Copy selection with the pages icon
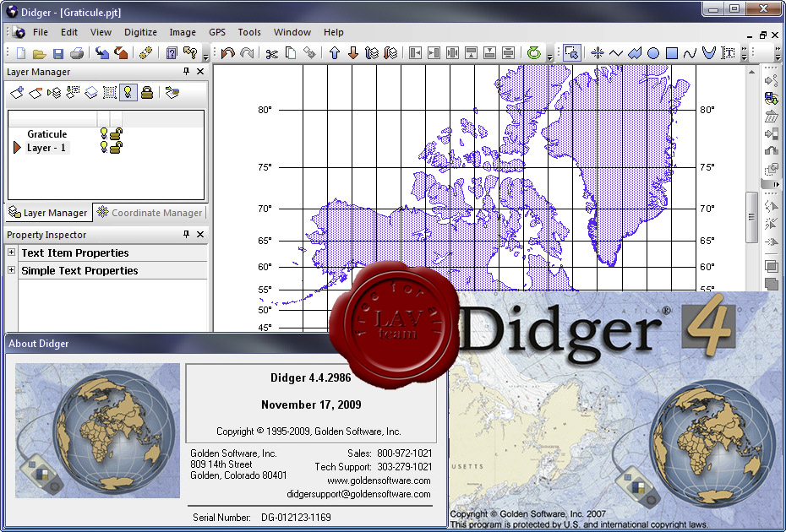The image size is (786, 532). pos(291,53)
